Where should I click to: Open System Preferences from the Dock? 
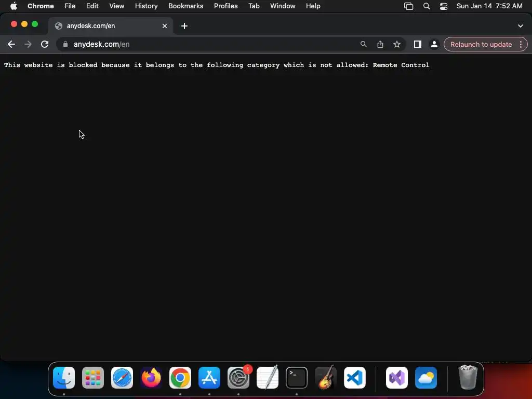(238, 377)
